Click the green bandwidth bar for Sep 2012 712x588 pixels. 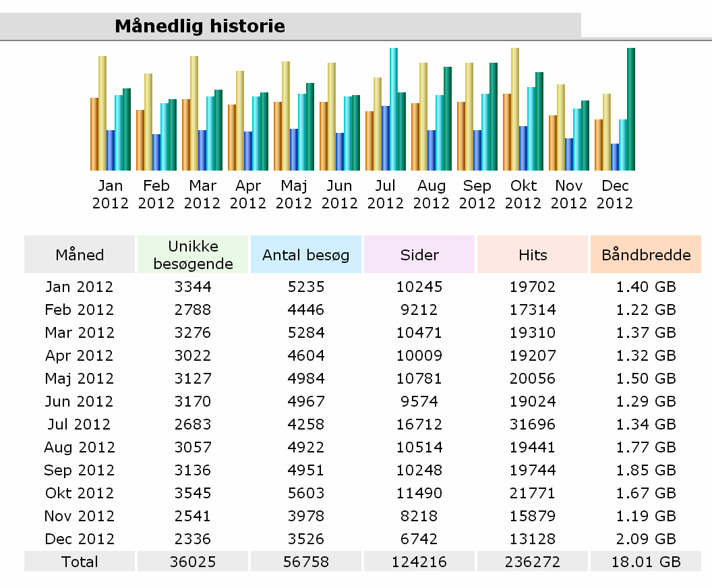coord(493,117)
